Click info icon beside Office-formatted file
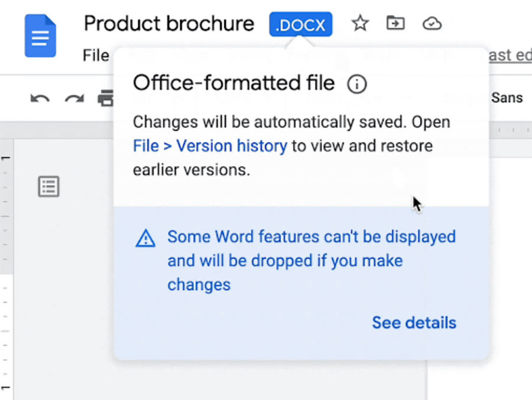Screen dimensions: 532x400 [356, 84]
